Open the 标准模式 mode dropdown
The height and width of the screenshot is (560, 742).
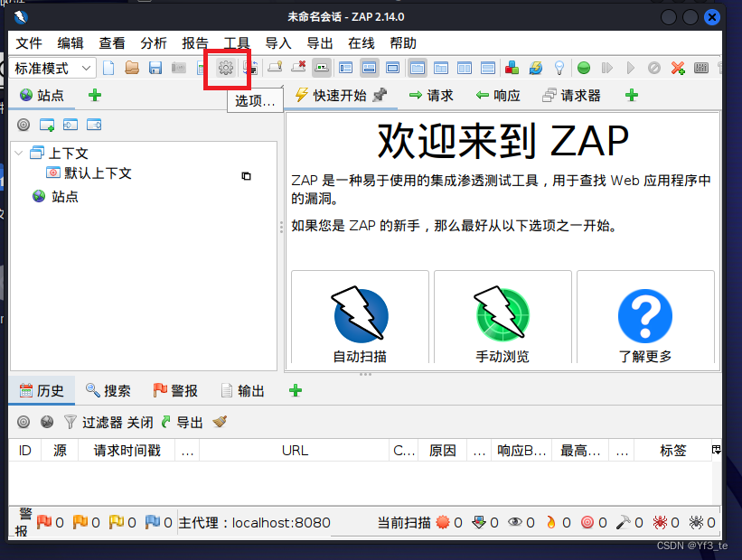(x=52, y=68)
